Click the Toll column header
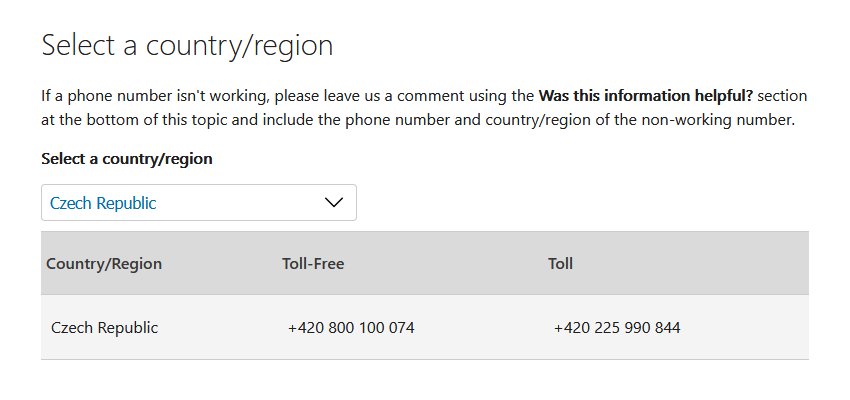This screenshot has width=850, height=400. click(x=560, y=264)
